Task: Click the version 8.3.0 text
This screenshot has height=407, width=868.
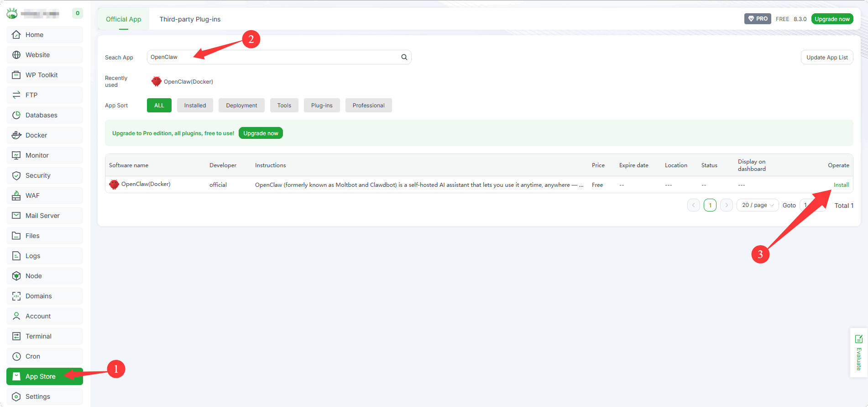Action: coord(800,19)
